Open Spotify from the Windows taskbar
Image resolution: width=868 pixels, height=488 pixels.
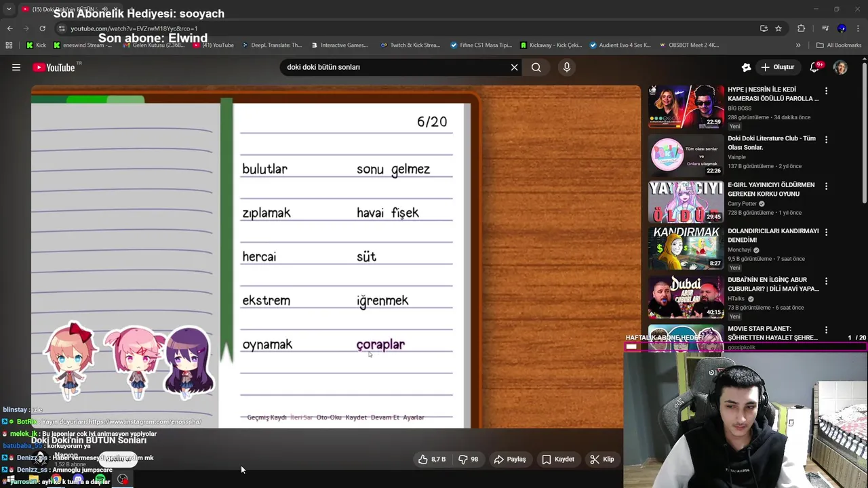[x=100, y=480]
